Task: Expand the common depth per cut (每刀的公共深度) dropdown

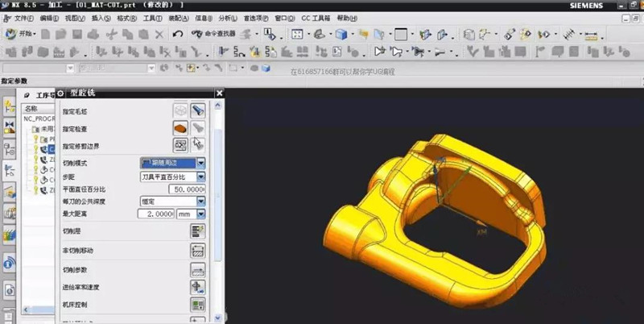Action: (x=201, y=201)
